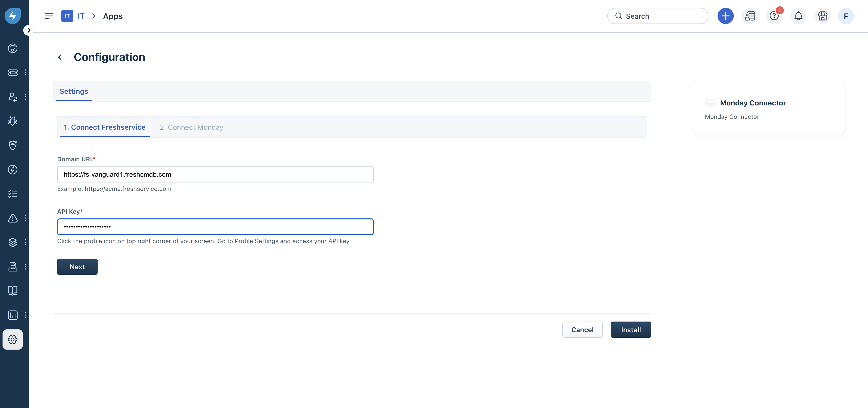Focus the top Search box

657,16
